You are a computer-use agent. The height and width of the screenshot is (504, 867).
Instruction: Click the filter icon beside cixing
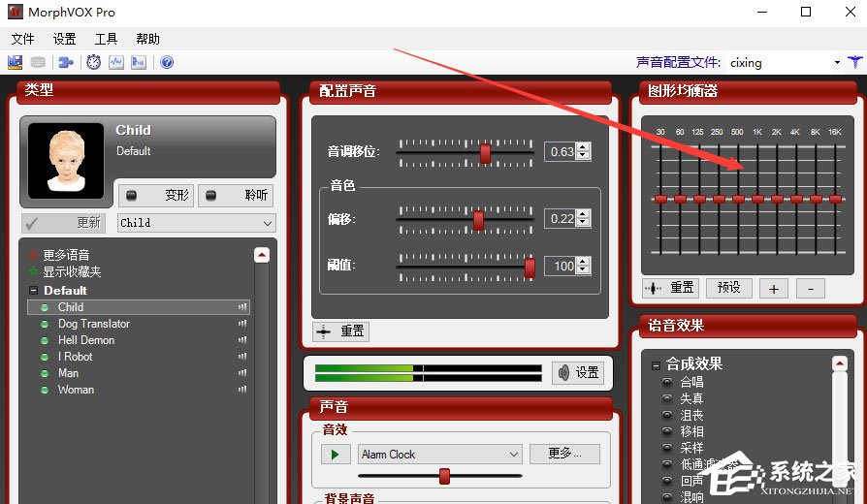(x=854, y=62)
